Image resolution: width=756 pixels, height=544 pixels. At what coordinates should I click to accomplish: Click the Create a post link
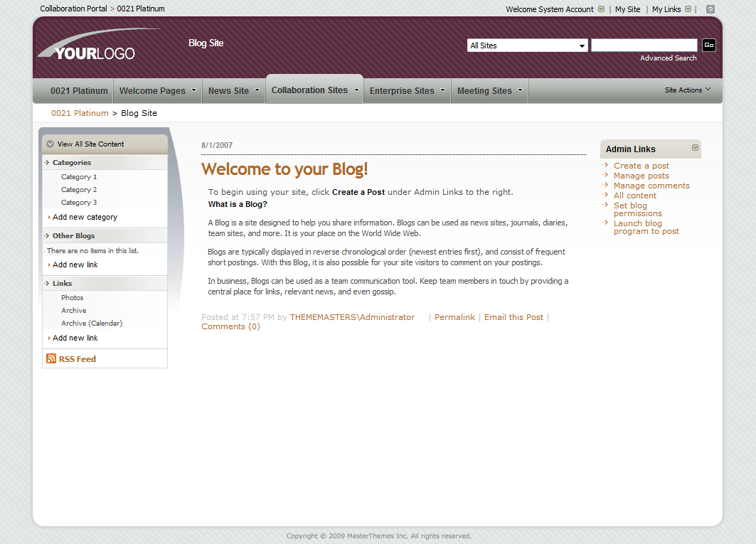(x=641, y=165)
